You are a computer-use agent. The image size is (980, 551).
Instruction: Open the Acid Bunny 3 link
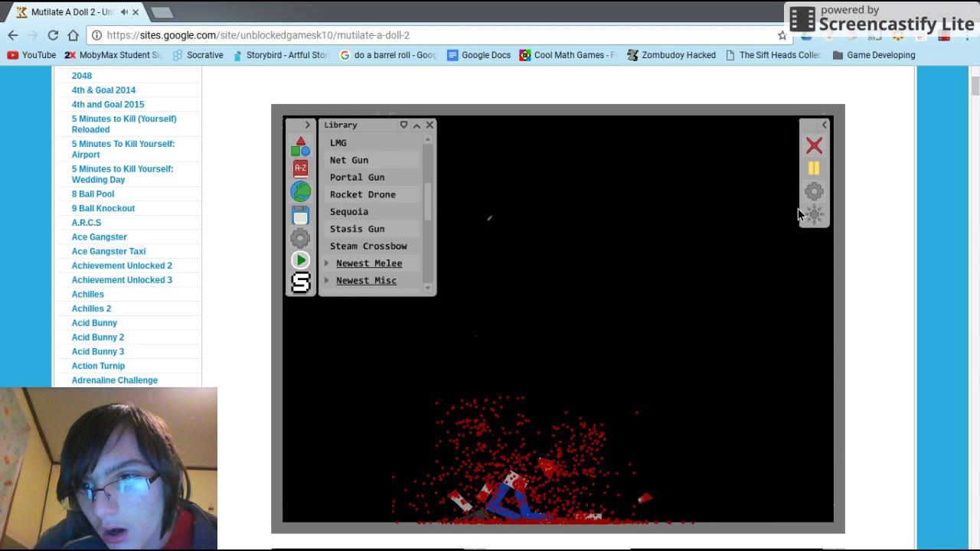pos(98,351)
